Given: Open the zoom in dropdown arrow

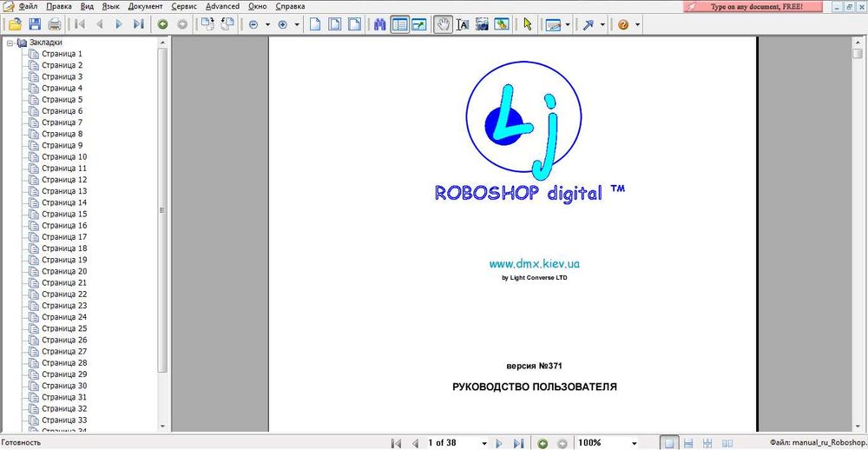Looking at the screenshot, I should click(x=297, y=24).
